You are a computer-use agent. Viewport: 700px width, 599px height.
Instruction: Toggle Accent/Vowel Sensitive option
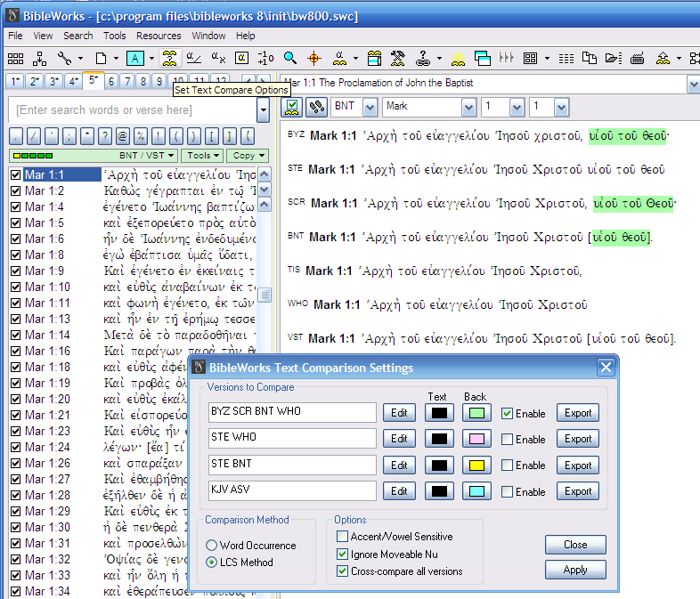point(343,537)
